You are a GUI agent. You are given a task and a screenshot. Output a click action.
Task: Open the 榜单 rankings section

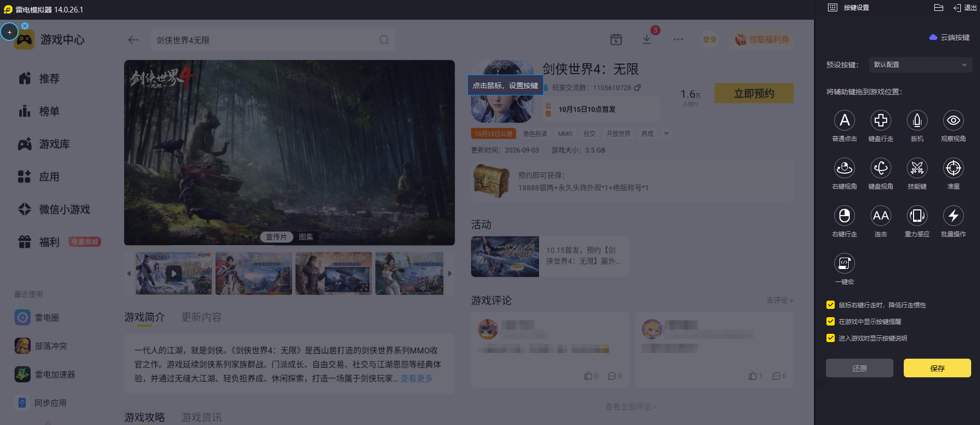pyautogui.click(x=39, y=111)
